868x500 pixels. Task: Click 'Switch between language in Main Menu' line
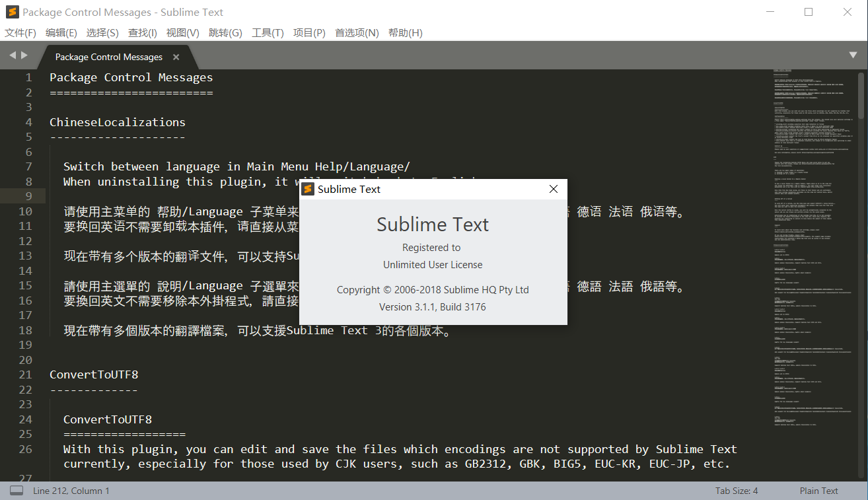point(236,166)
